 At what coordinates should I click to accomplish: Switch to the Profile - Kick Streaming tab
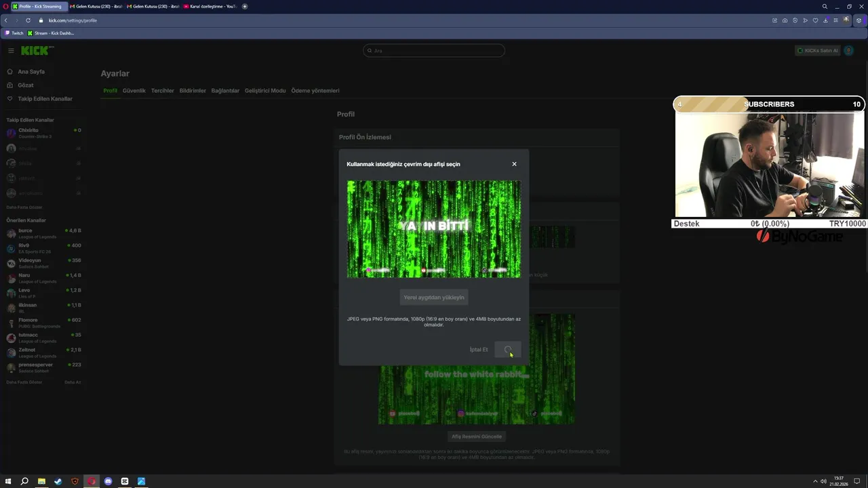(x=39, y=6)
